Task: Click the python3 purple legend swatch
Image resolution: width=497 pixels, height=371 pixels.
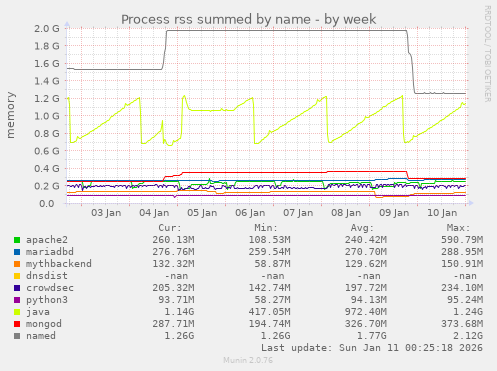Action: pos(17,300)
